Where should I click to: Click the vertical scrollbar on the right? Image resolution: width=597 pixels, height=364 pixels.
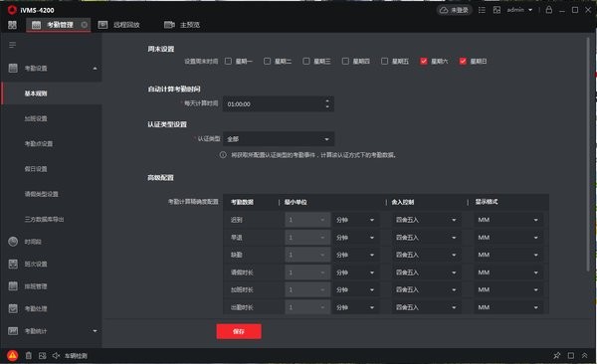click(588, 154)
